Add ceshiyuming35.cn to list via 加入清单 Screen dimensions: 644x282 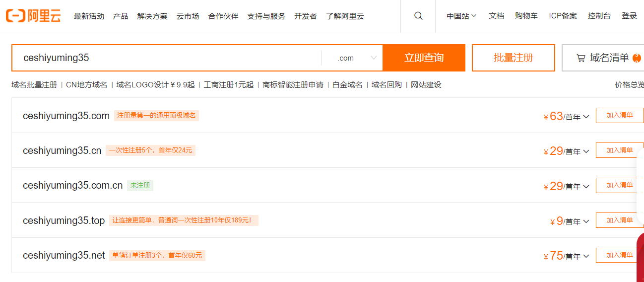[620, 150]
